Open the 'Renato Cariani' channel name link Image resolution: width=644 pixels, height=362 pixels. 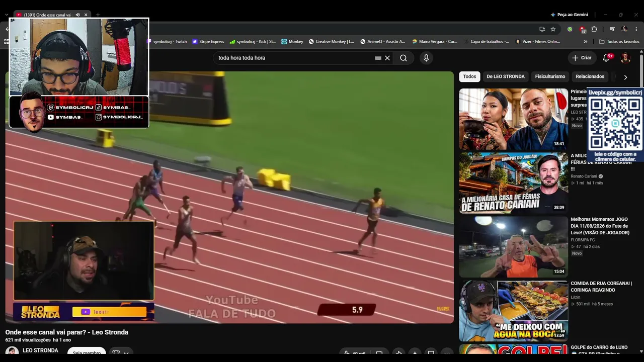point(584,176)
